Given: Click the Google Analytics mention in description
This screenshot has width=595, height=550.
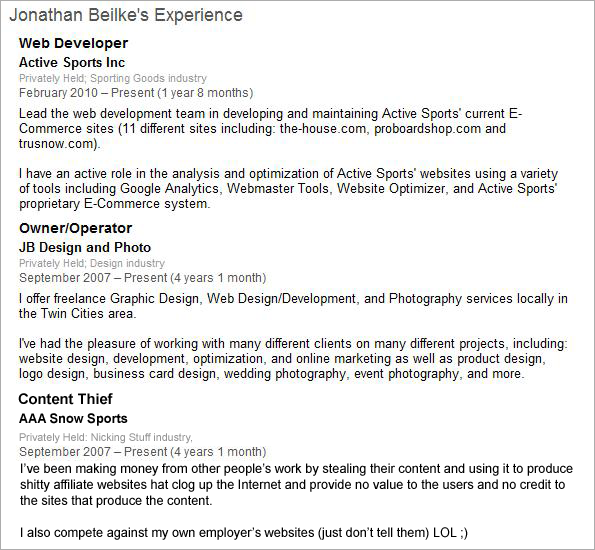Looking at the screenshot, I should 169,189.
